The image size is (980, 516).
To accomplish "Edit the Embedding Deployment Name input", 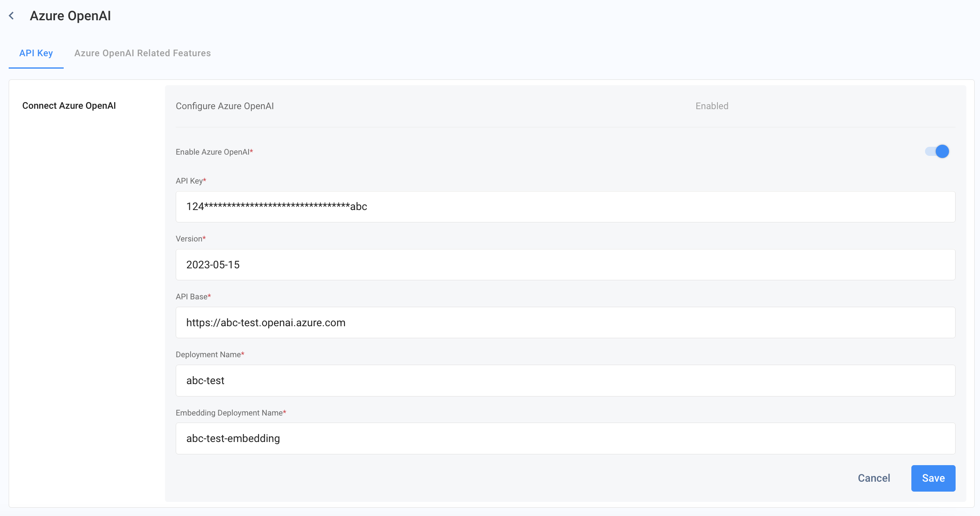I will (x=565, y=438).
